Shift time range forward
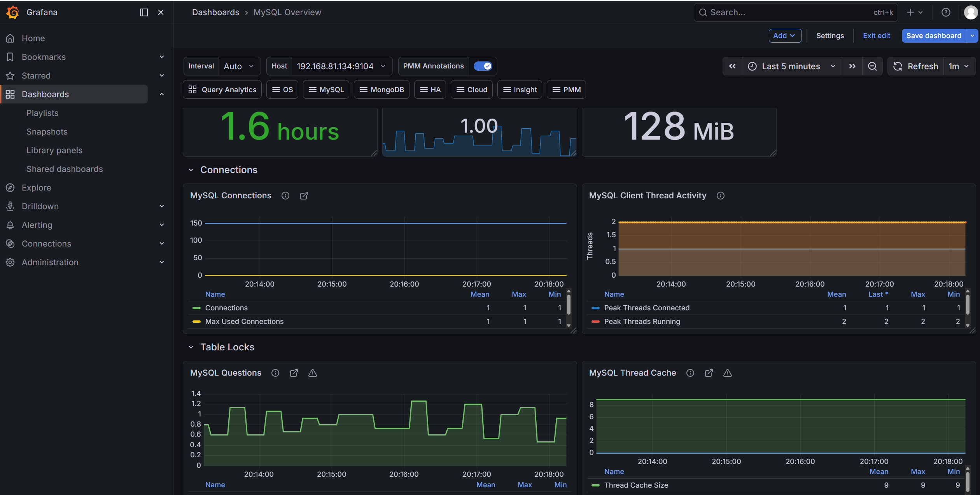The image size is (980, 495). click(x=852, y=66)
